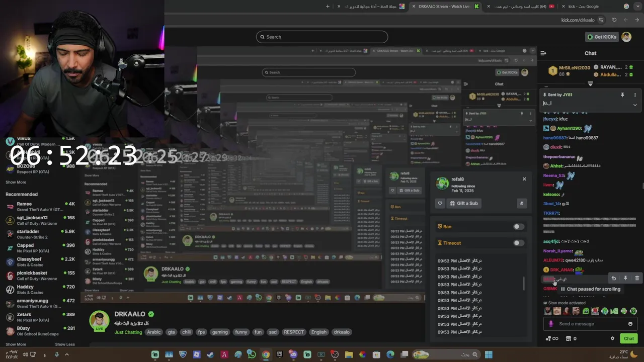The image size is (644, 362).
Task: Open Epic Games launcher in taskbar
Action: tap(280, 354)
